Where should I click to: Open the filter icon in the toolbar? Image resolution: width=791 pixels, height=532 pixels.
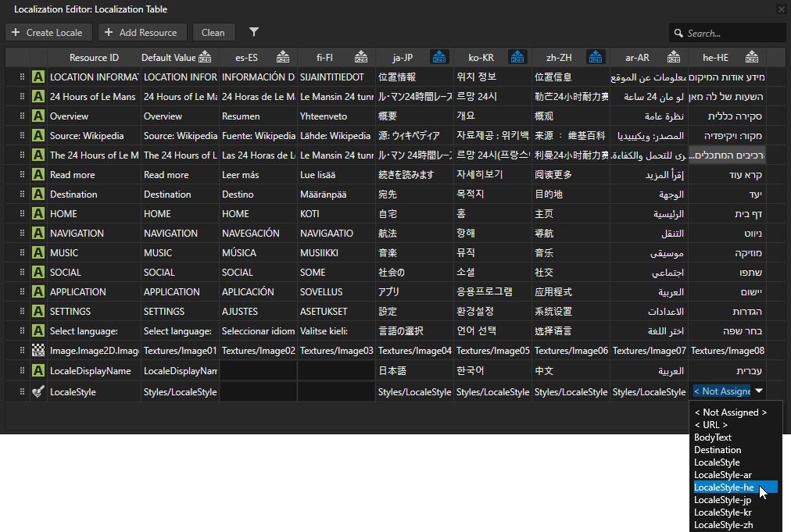(x=253, y=33)
